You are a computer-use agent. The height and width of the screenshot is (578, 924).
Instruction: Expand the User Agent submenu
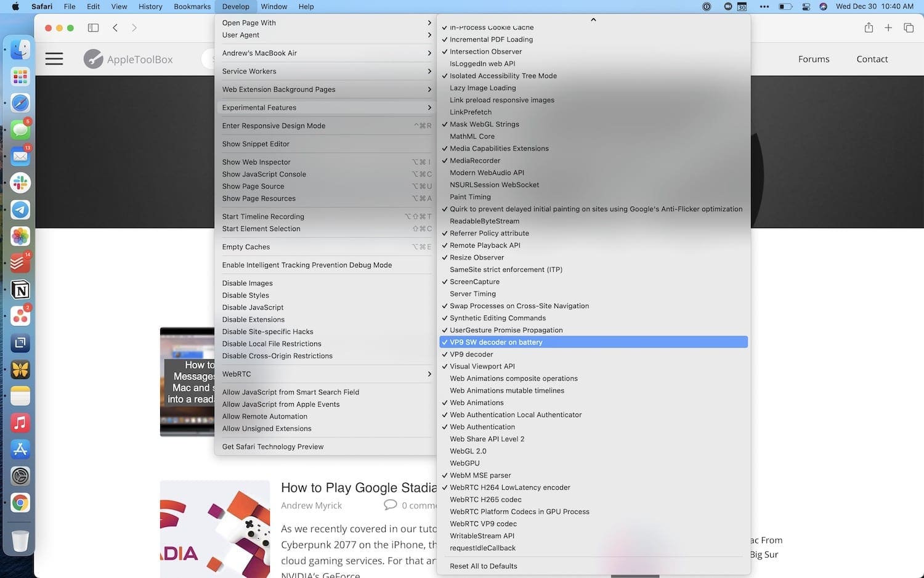[x=325, y=35]
